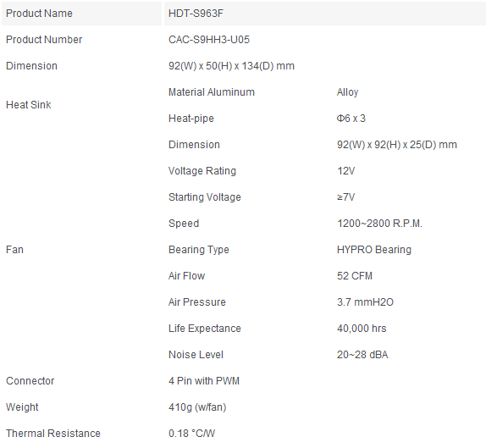The width and height of the screenshot is (486, 448).
Task: Click the 4 Pin with PWM connector value
Action: pos(204,381)
